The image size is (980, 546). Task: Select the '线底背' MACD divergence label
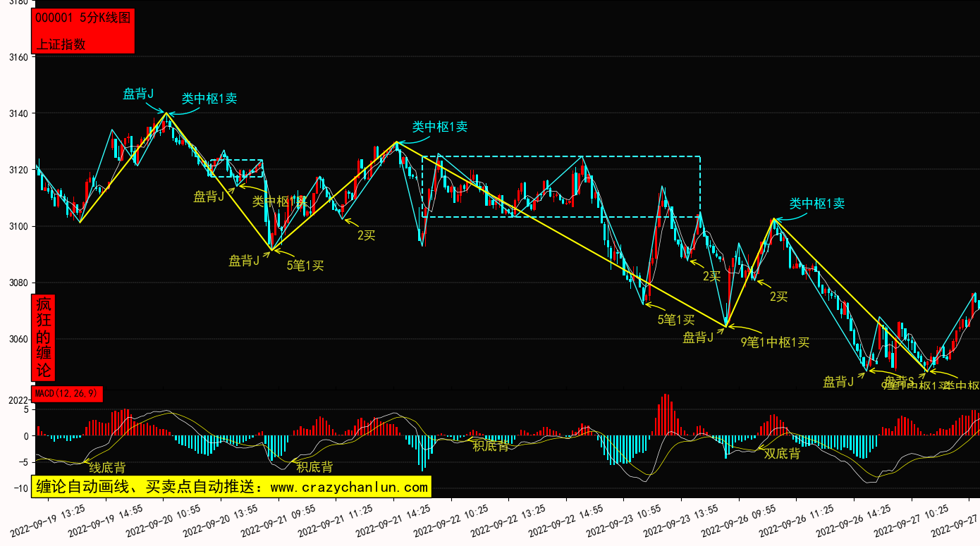point(107,467)
